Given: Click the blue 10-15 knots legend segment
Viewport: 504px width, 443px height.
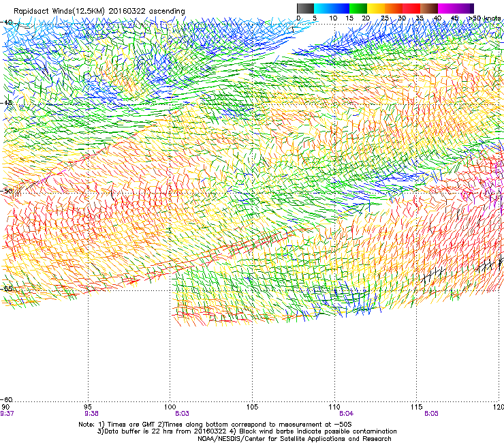Looking at the screenshot, I should click(341, 8).
